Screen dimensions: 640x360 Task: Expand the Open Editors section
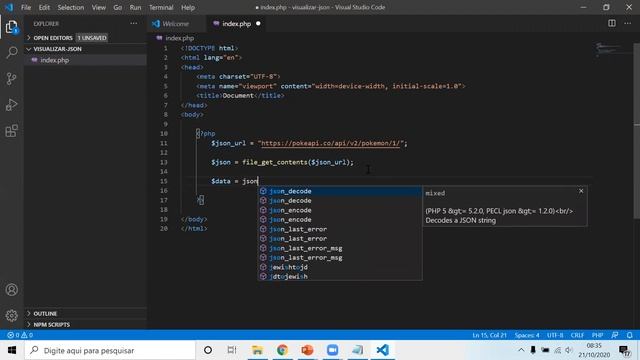53,38
